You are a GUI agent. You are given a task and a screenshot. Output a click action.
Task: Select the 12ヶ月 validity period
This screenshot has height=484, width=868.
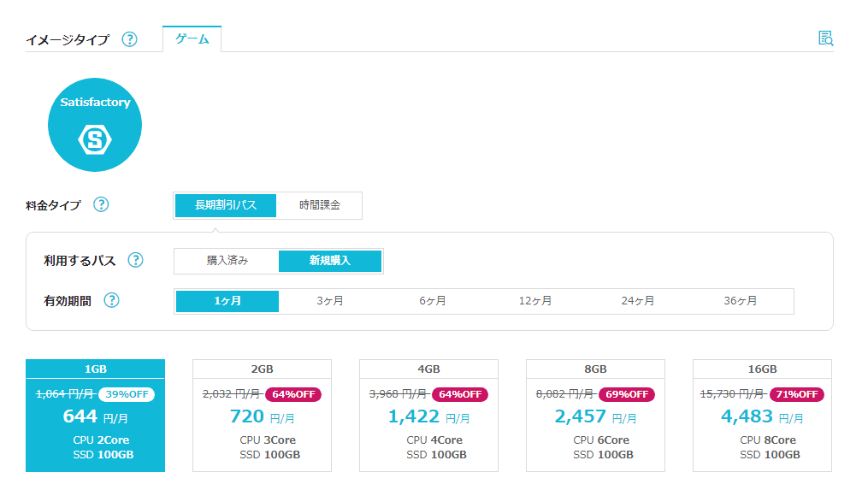[534, 301]
